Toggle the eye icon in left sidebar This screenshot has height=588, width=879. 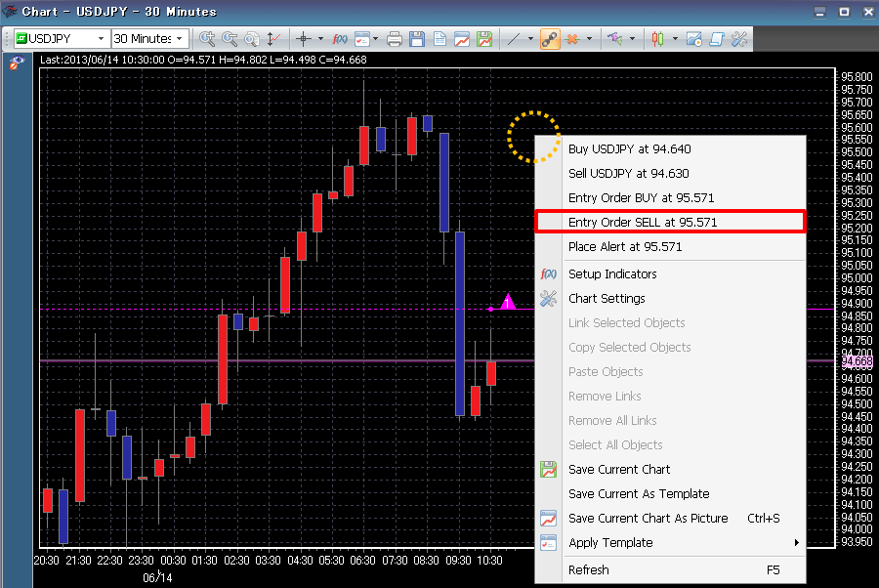pyautogui.click(x=17, y=63)
